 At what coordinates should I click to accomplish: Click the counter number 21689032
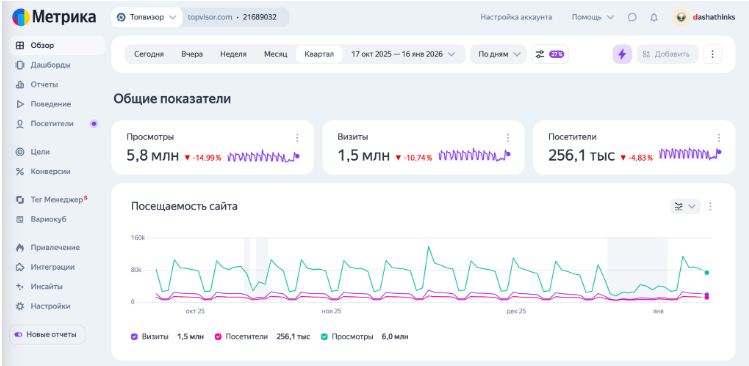click(x=259, y=17)
